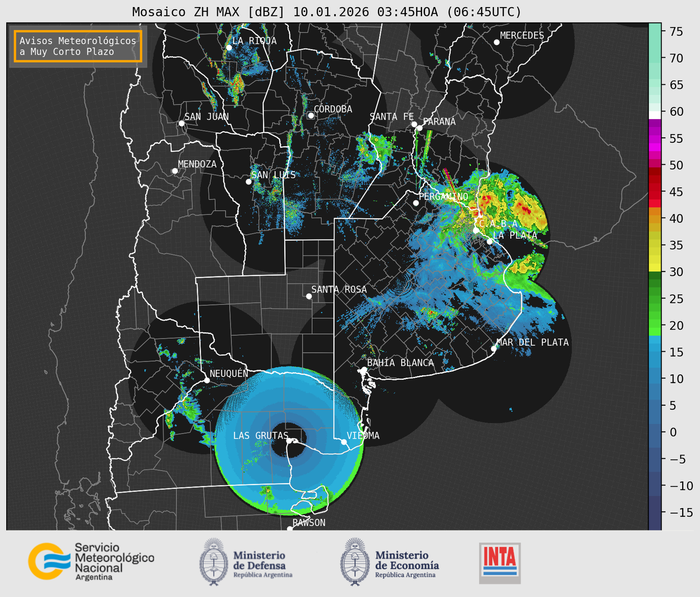Click the orange 40 dBZ band on scale
700x597 pixels.
tap(655, 218)
